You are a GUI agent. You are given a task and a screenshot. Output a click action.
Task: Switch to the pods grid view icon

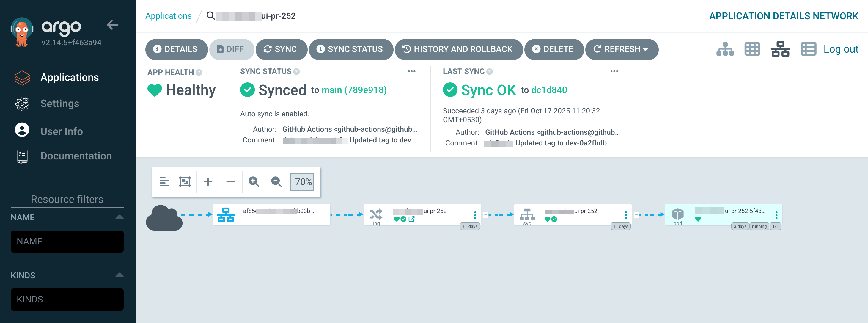pos(752,49)
